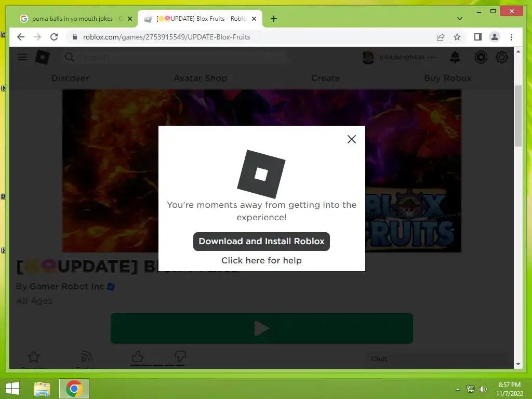Open the Create menu item

(325, 78)
